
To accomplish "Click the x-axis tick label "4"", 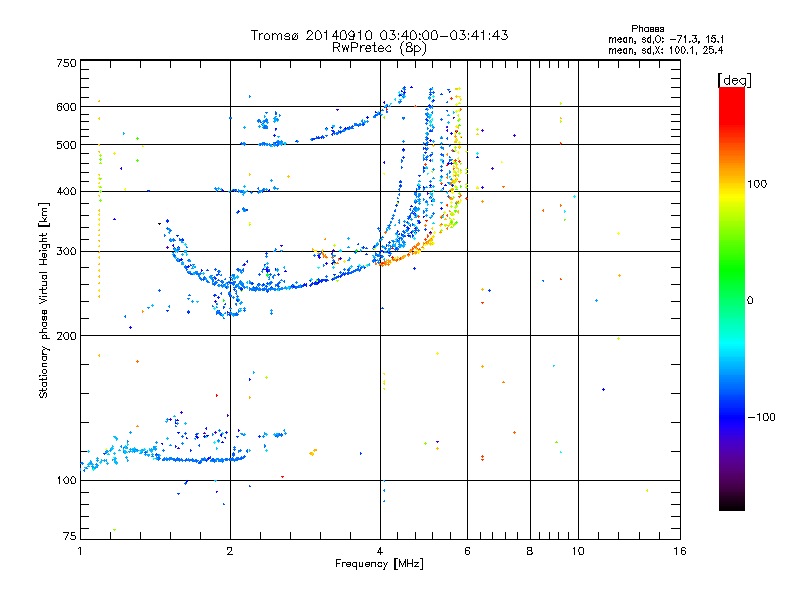I will click(x=380, y=551).
